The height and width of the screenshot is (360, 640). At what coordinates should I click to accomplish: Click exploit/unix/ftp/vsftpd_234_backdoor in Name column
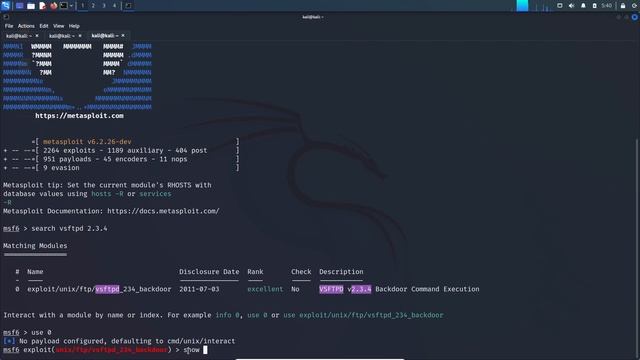coord(99,289)
